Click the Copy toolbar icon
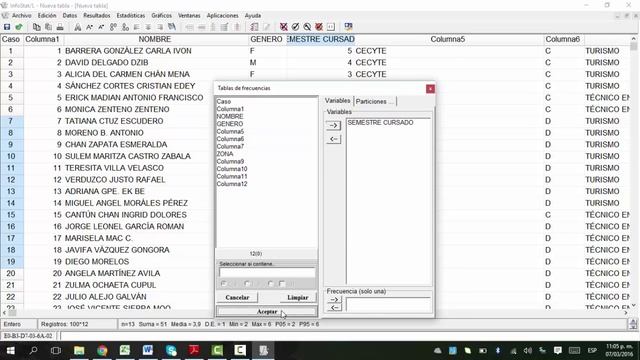 (36, 27)
